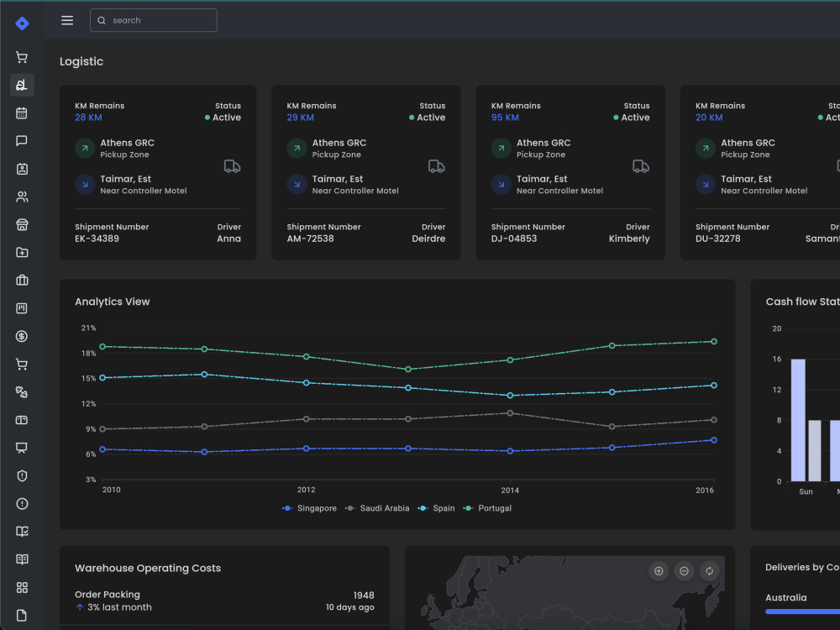Click driver name Kimberly
Viewport: 840px width, 630px height.
pyautogui.click(x=629, y=239)
